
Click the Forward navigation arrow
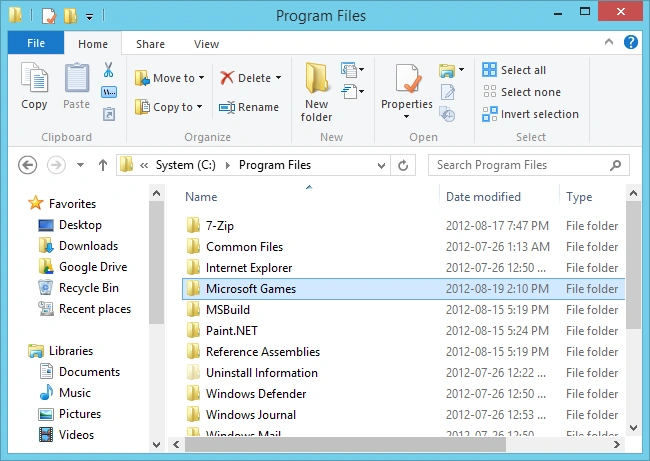click(x=56, y=165)
